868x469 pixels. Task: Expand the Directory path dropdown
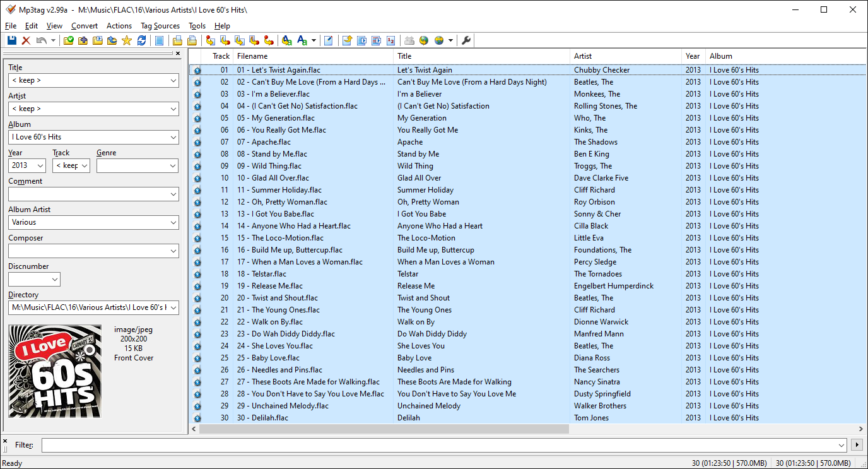click(x=173, y=307)
